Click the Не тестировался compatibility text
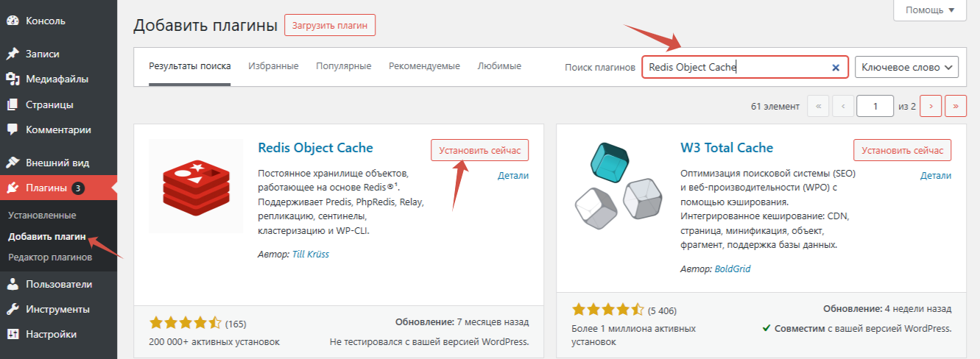The width and height of the screenshot is (980, 359). click(x=429, y=342)
